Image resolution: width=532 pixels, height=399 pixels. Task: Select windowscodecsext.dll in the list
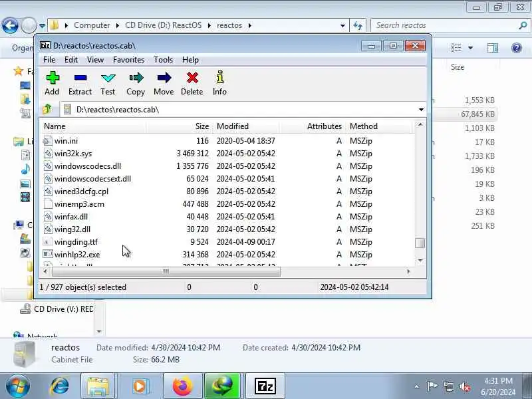tap(227, 179)
